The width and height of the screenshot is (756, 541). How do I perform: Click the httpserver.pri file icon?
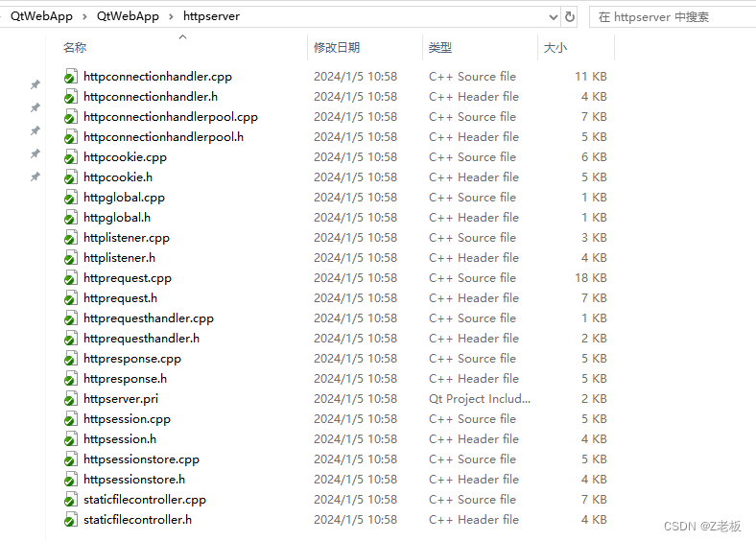click(71, 399)
